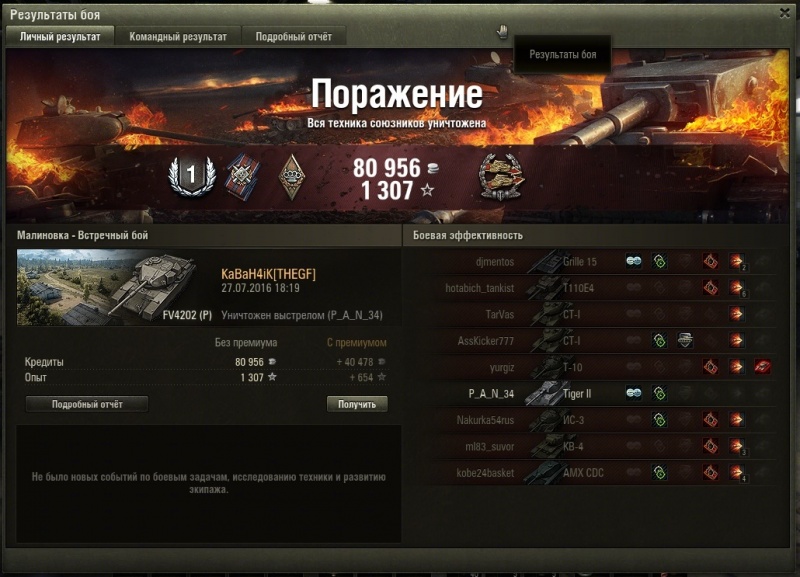Click player name KaBaH4iK[THEGF]

[x=268, y=274]
